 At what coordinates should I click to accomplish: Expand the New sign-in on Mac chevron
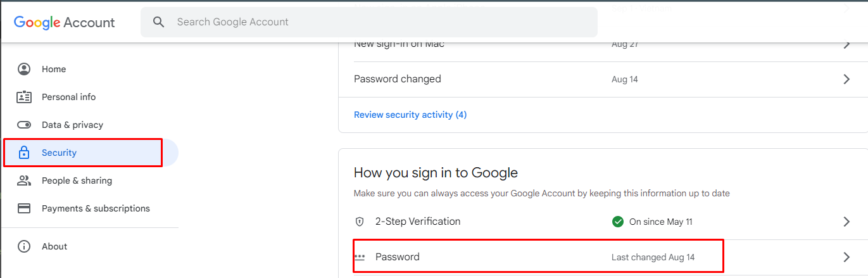[x=846, y=44]
